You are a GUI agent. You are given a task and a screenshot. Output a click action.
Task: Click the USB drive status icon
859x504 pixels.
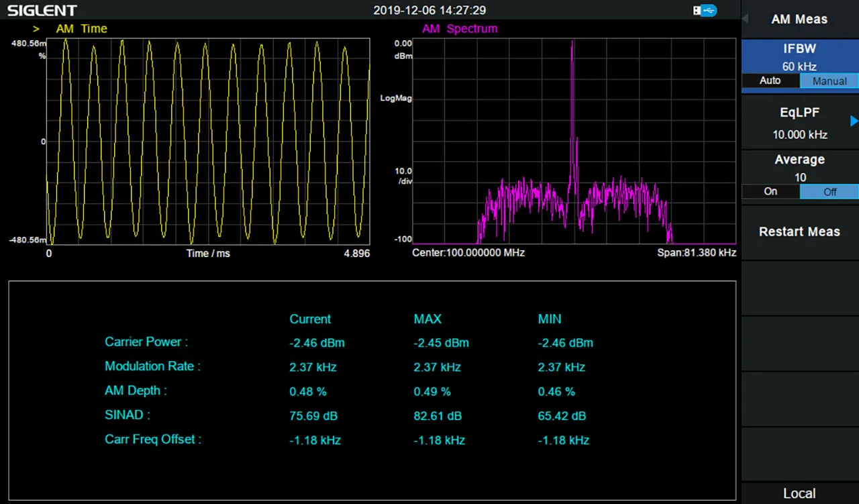(705, 10)
